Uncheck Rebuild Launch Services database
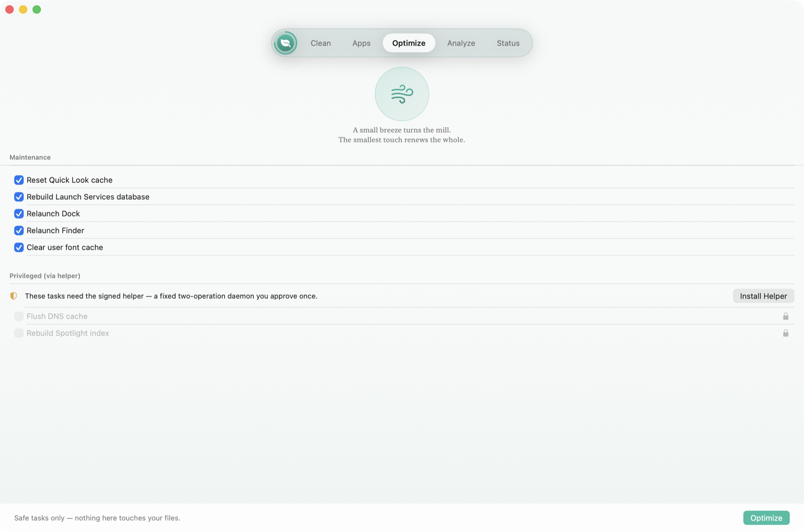Image resolution: width=804 pixels, height=532 pixels. (x=19, y=197)
